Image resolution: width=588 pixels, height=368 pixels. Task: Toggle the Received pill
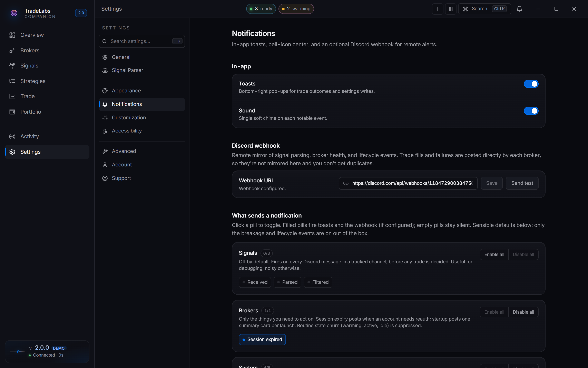(x=255, y=282)
